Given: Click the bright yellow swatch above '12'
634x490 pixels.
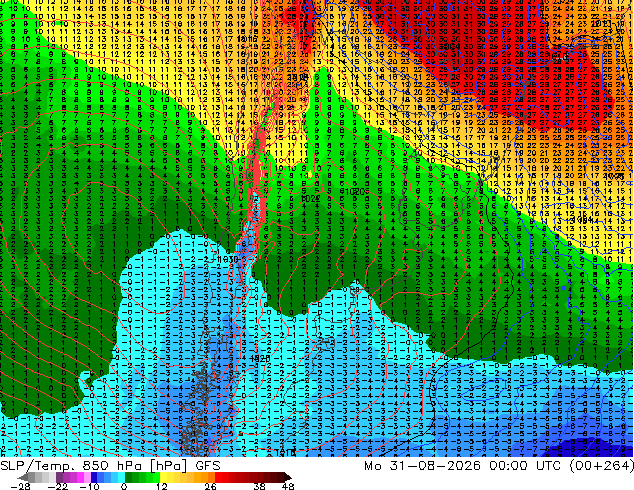Looking at the screenshot, I should 163,477.
